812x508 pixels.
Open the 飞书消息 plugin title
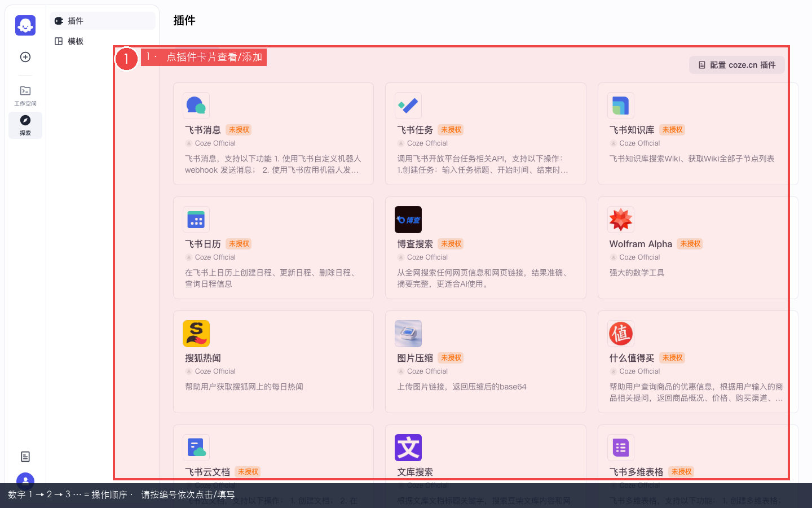tap(203, 130)
